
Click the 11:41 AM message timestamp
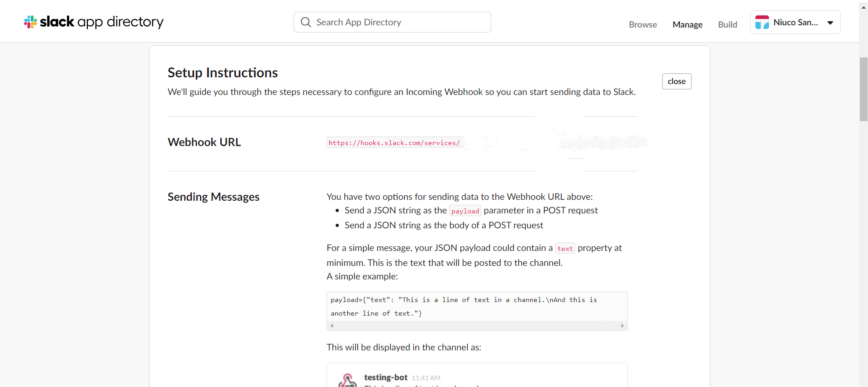click(x=426, y=378)
